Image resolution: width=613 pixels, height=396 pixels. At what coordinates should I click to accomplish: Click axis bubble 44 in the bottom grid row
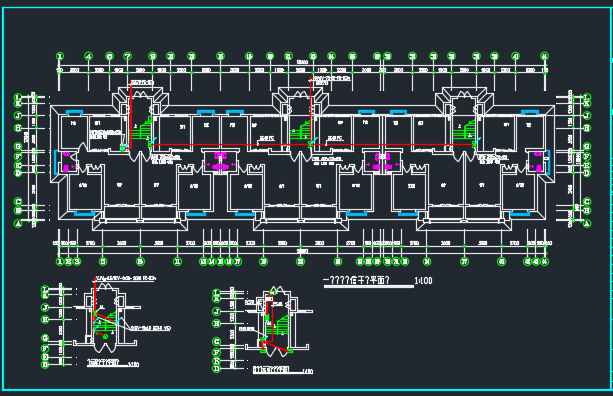pyautogui.click(x=545, y=262)
